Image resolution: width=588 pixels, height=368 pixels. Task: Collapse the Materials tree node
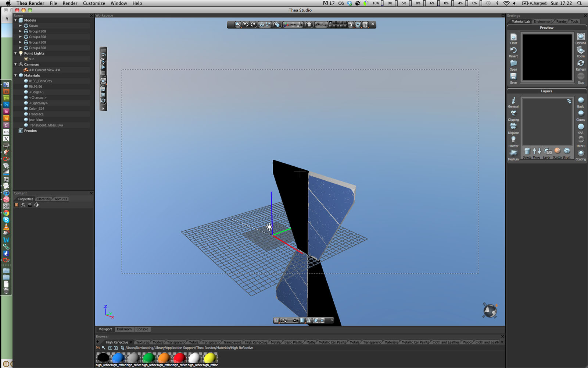tap(16, 75)
